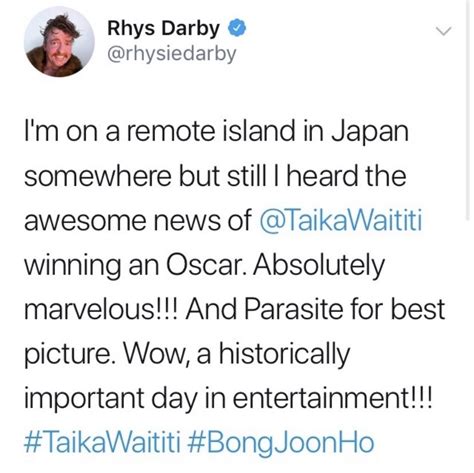Click 'awesome news of' in the tweet
474x473 pixels.
click(138, 221)
